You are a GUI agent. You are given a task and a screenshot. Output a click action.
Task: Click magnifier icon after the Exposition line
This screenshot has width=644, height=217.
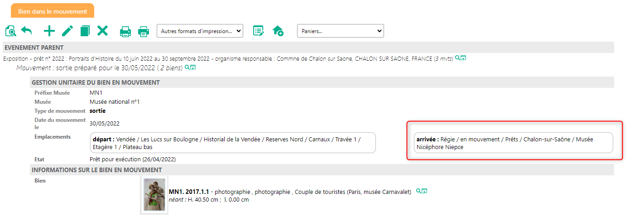click(457, 58)
